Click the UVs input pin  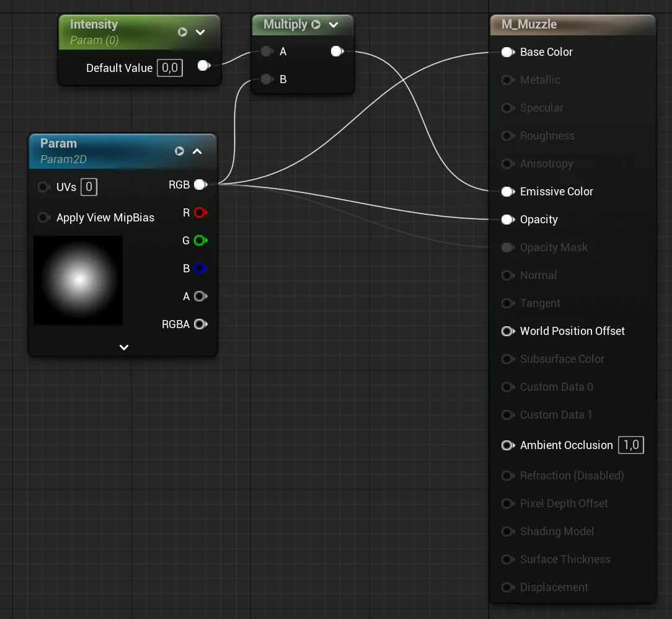tap(44, 187)
